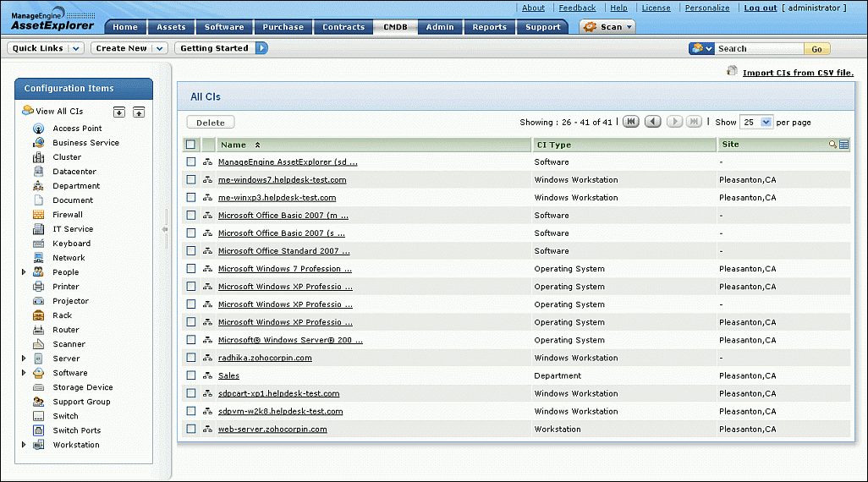Expand the People tree node
The height and width of the screenshot is (482, 868).
(24, 271)
